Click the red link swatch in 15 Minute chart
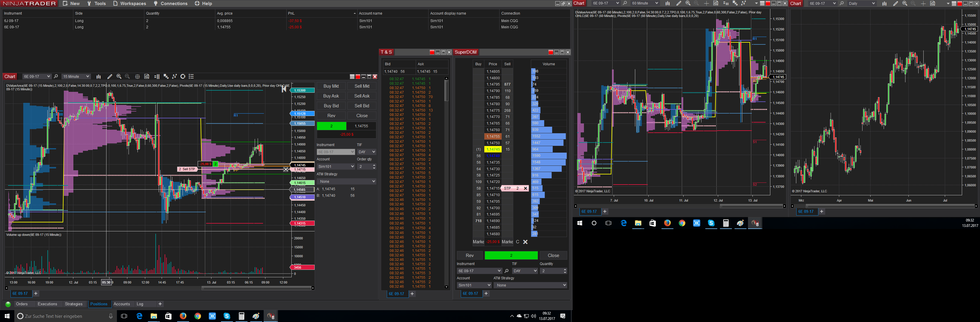Image resolution: width=980 pixels, height=322 pixels. (358, 76)
